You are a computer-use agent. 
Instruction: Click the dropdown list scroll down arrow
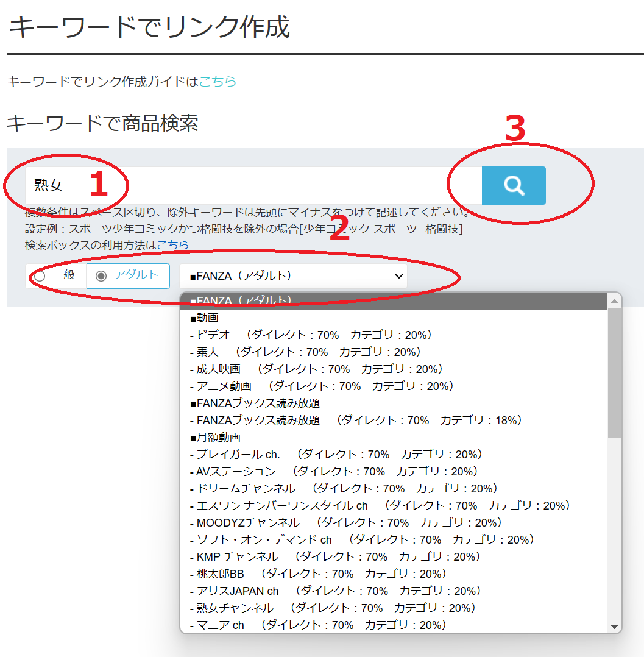coord(614,627)
